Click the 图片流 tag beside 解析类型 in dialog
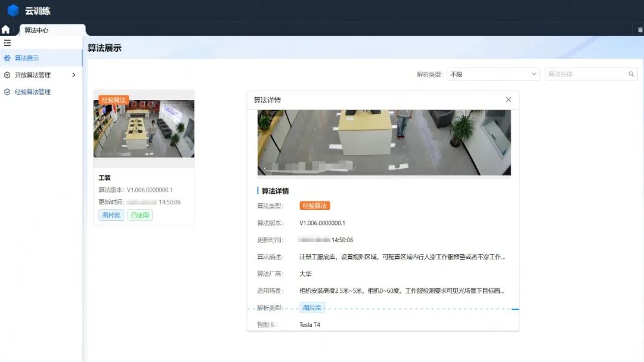The height and width of the screenshot is (362, 644). click(x=312, y=307)
